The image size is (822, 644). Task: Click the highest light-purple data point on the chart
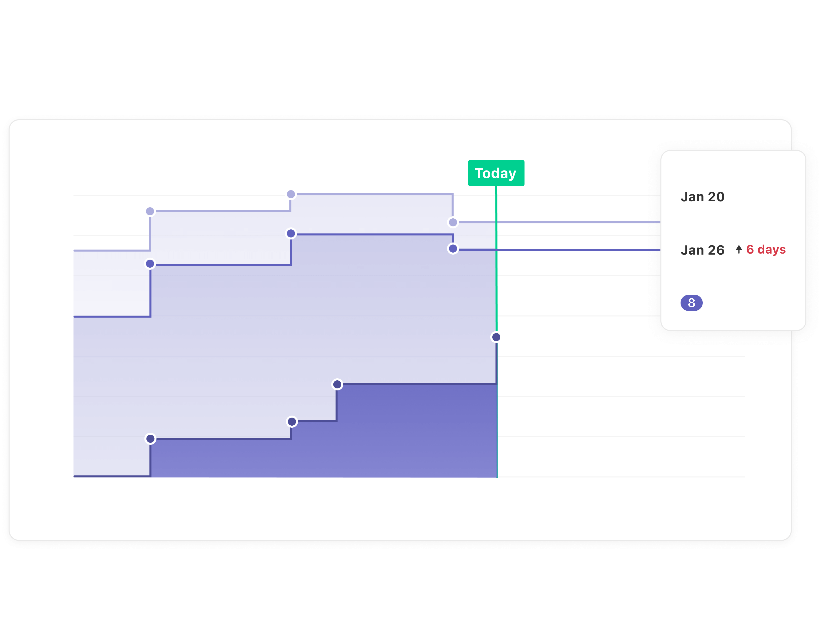point(291,194)
